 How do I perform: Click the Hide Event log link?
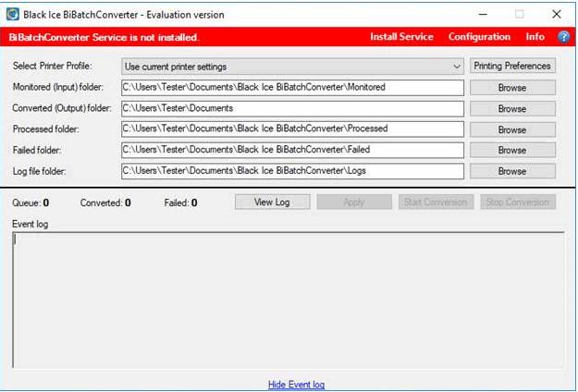[x=296, y=385]
